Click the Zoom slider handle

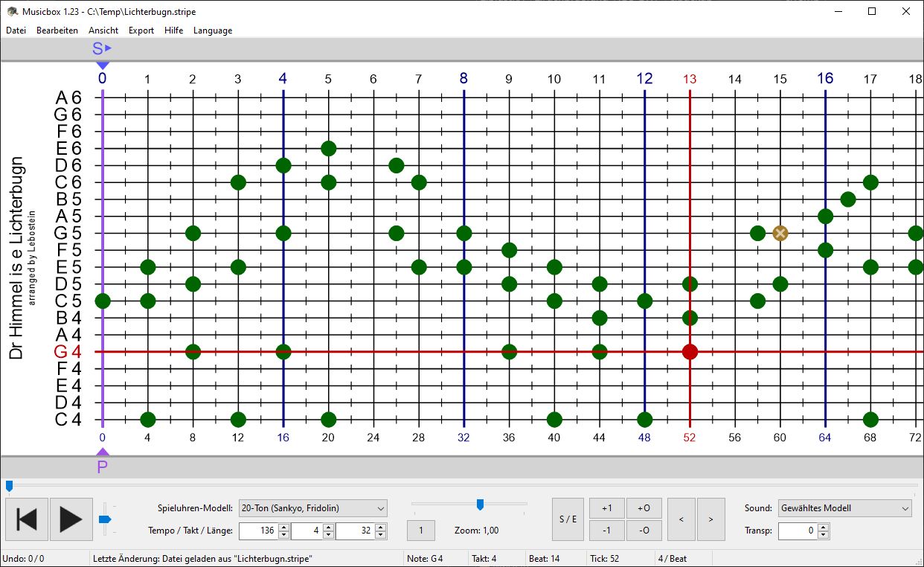coord(480,504)
